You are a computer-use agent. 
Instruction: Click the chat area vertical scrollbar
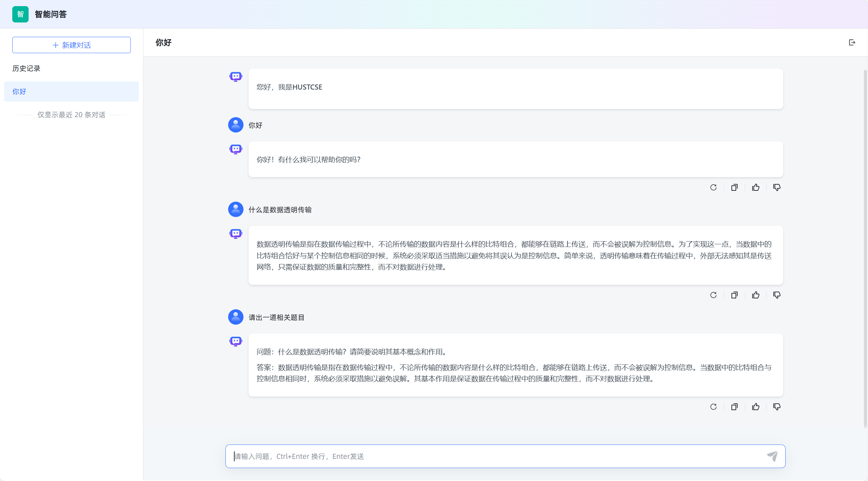click(865, 249)
